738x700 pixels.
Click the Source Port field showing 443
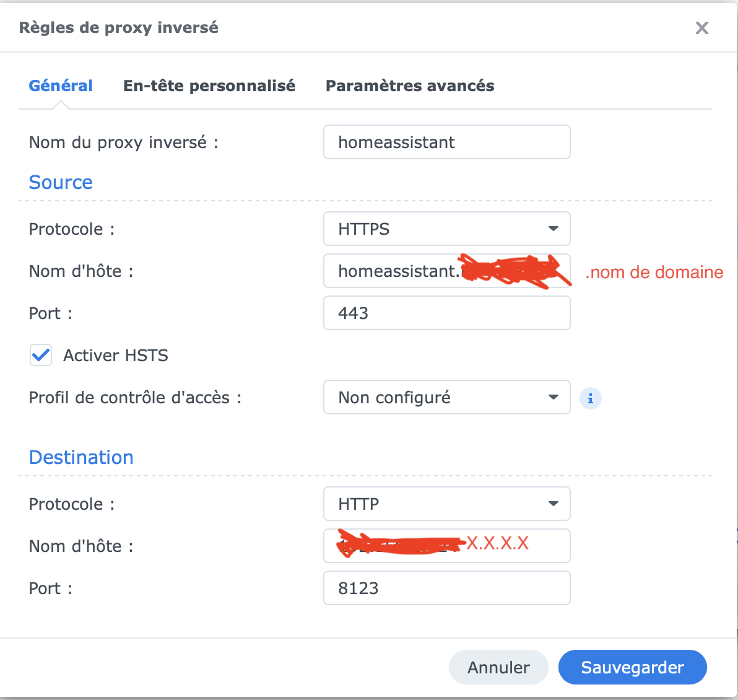click(x=446, y=313)
